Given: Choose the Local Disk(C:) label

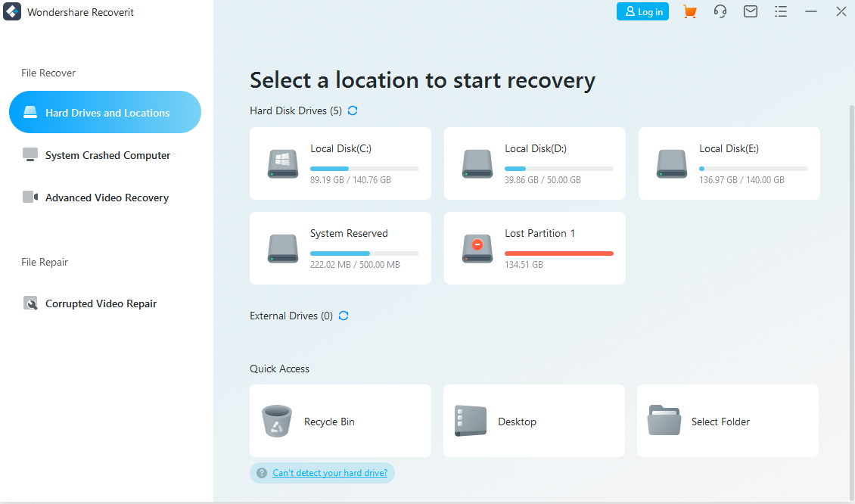Looking at the screenshot, I should 340,149.
